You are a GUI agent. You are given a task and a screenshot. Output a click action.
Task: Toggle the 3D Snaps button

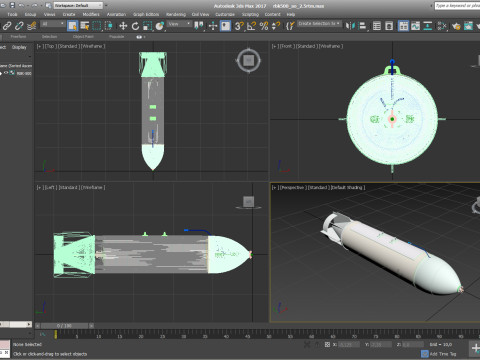[239, 26]
